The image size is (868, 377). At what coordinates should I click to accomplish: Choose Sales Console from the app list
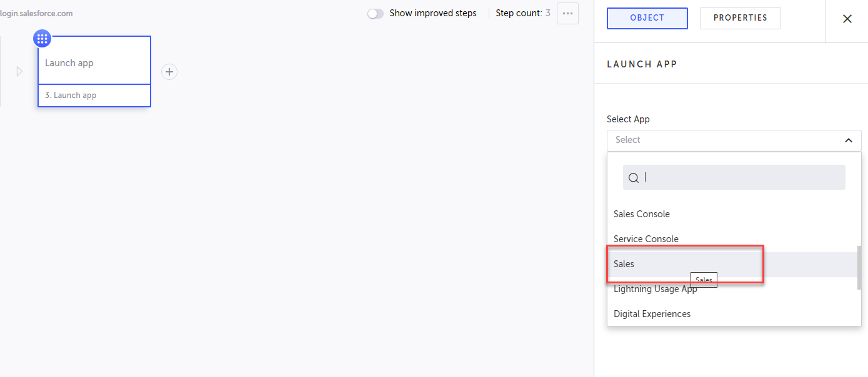pyautogui.click(x=642, y=214)
